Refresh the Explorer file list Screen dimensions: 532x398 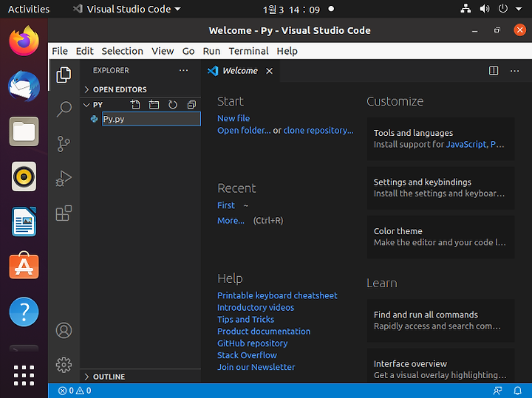(x=172, y=104)
